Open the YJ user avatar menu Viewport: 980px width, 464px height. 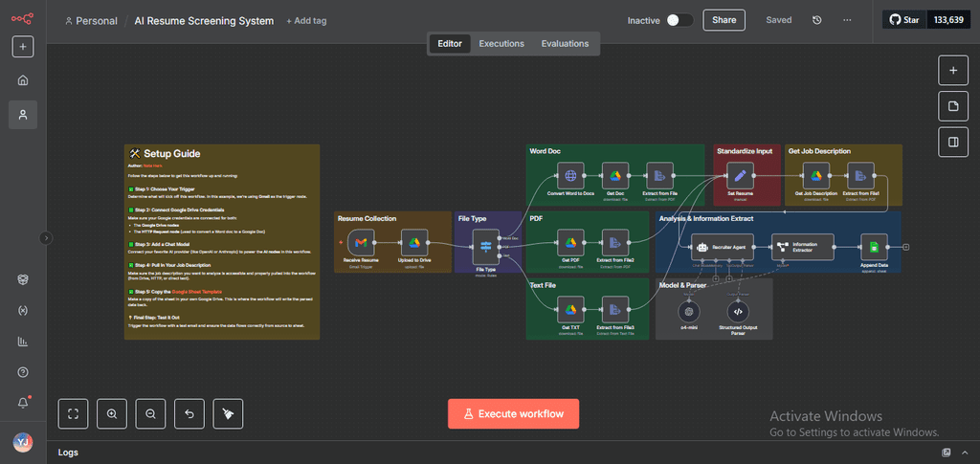23,442
